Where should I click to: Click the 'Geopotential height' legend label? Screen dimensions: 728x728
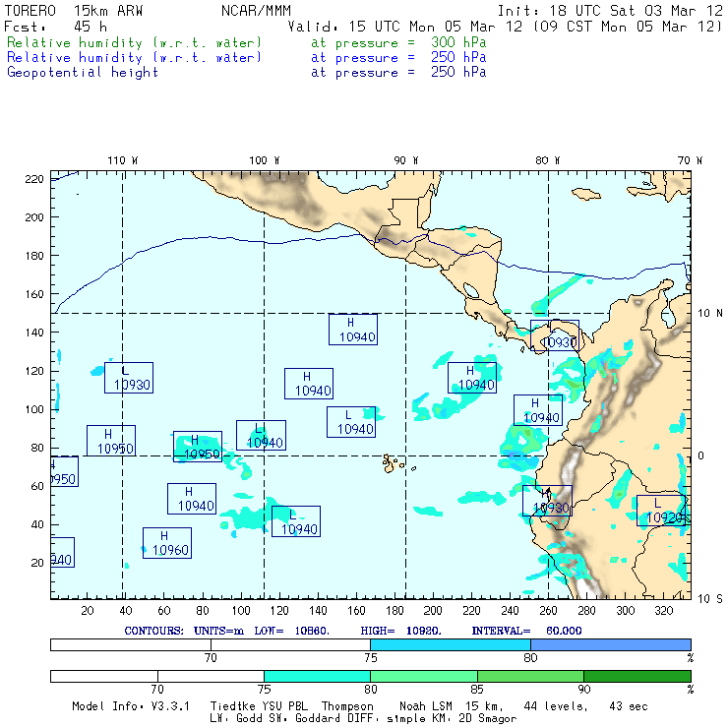click(83, 72)
